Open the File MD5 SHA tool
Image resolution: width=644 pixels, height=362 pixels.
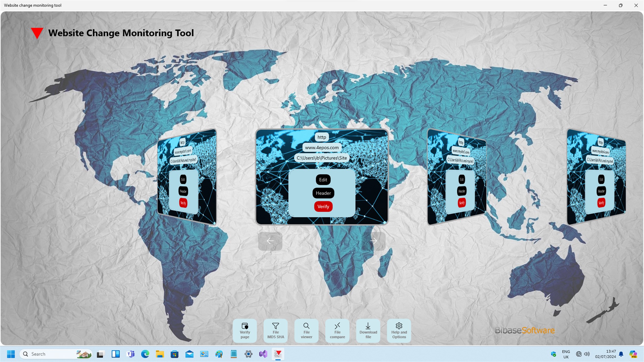tap(276, 331)
